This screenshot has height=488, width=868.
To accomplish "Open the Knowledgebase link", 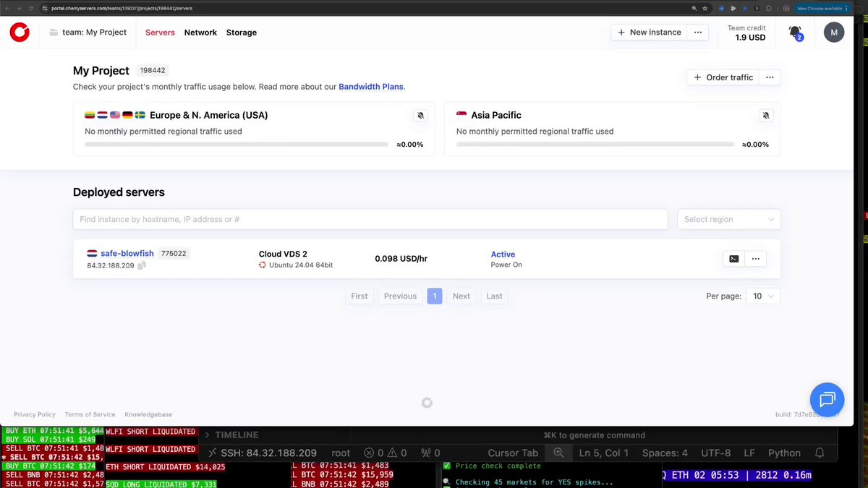I will [148, 415].
